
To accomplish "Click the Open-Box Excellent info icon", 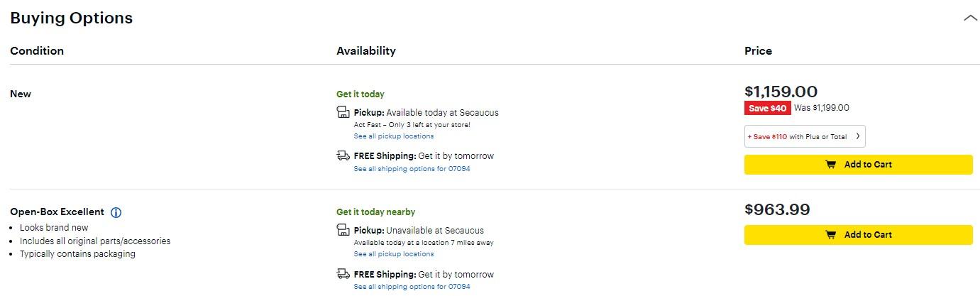I will tap(116, 212).
